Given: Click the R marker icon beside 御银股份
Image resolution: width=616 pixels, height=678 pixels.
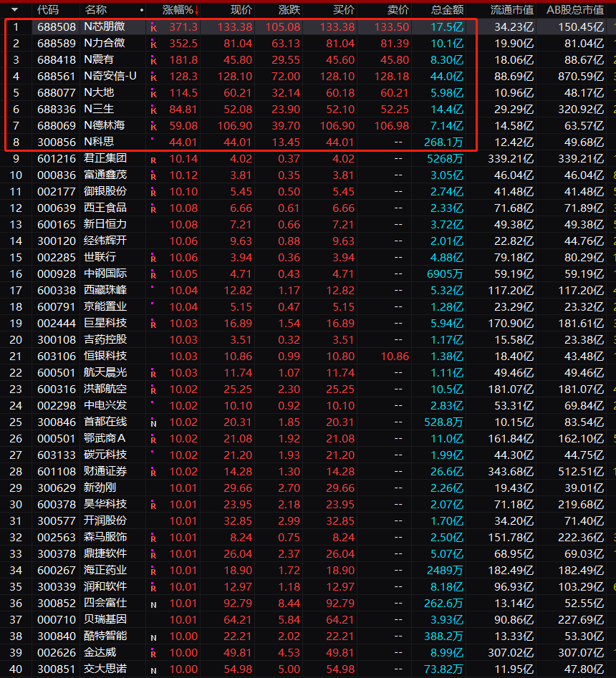Looking at the screenshot, I should 153,193.
